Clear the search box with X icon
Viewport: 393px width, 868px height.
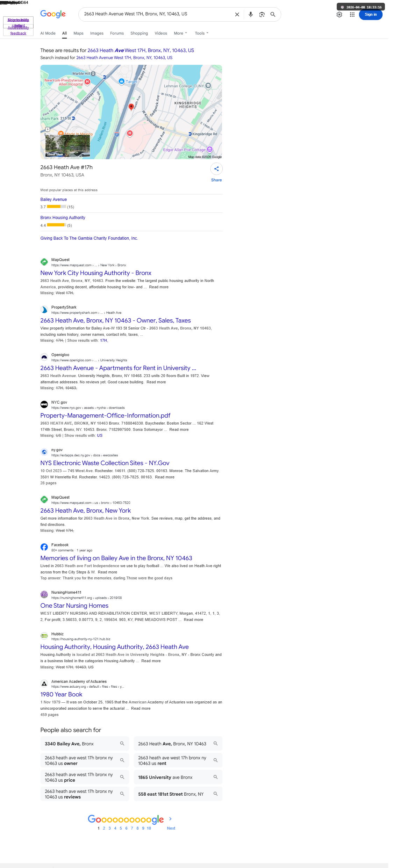point(237,14)
